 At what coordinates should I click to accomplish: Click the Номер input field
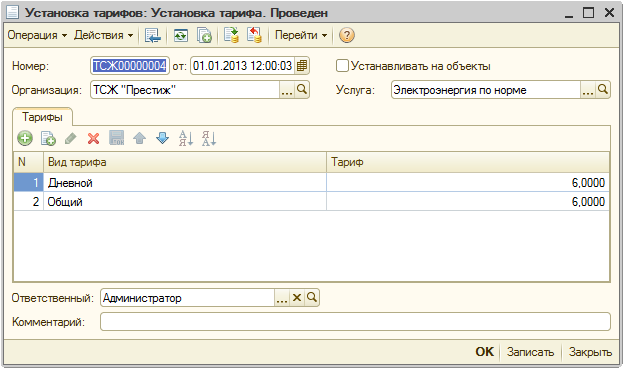tap(130, 66)
